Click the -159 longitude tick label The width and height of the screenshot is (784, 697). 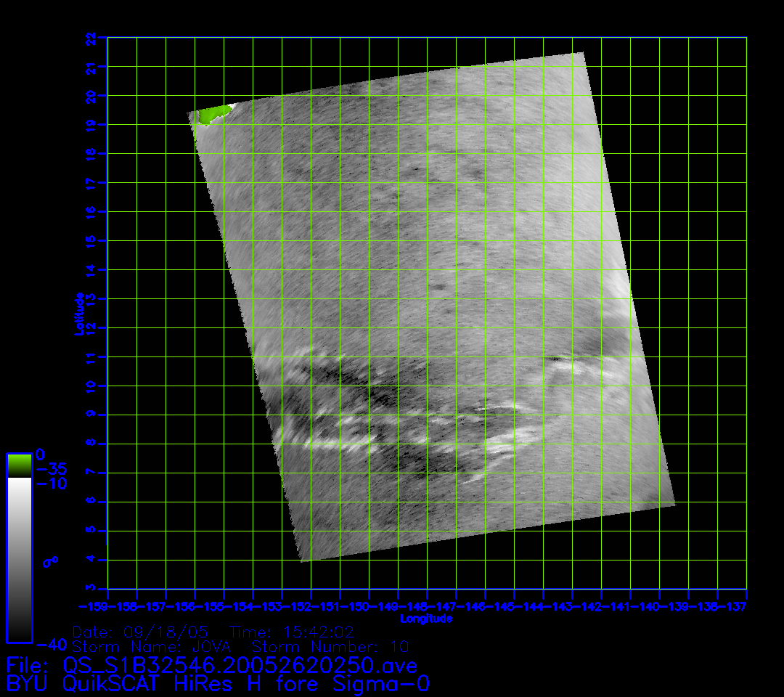[93, 606]
